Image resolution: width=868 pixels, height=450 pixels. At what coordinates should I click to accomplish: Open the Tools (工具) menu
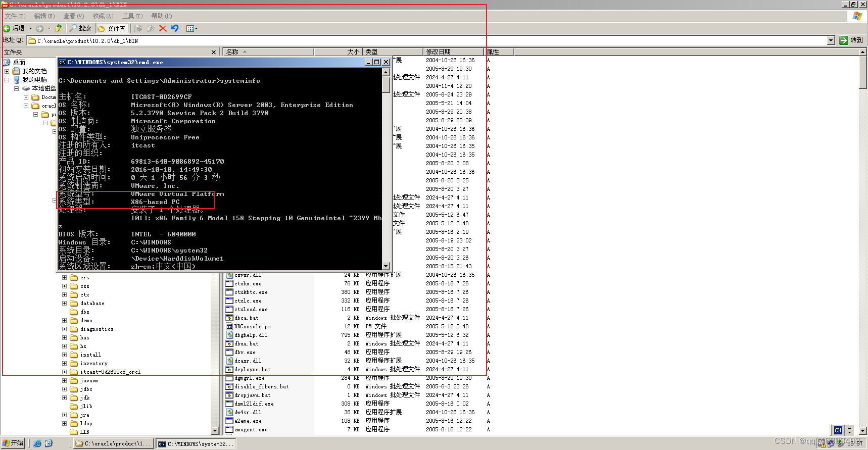click(132, 16)
